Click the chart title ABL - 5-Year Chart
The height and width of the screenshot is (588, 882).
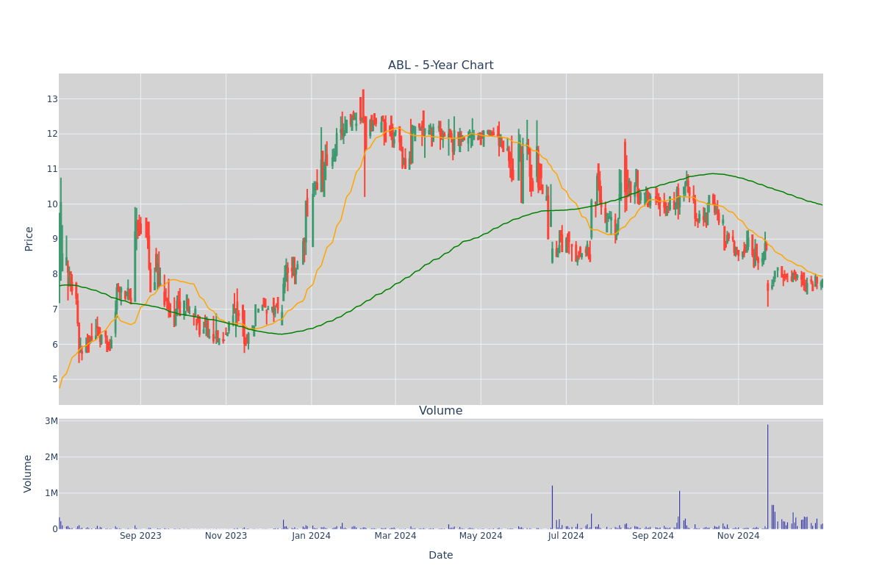pyautogui.click(x=441, y=65)
